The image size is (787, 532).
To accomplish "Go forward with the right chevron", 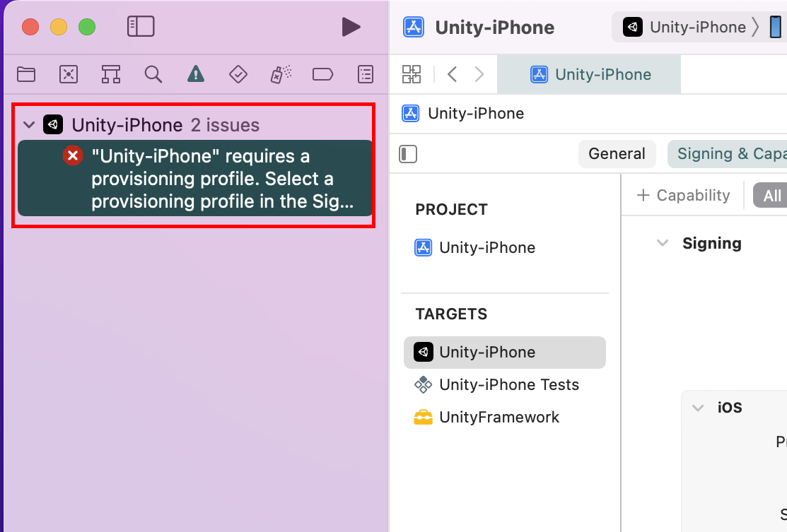I will (479, 75).
